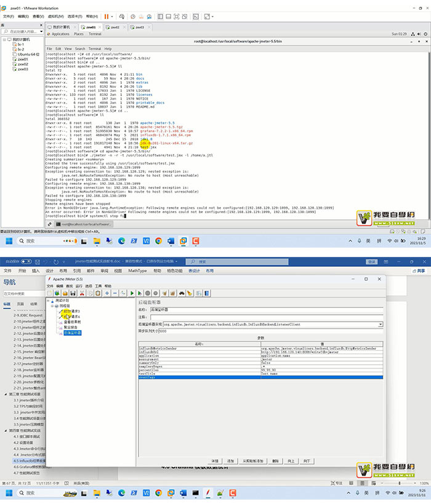Click the JMeter Paste clipboard icon
Viewport: 431px width, 504px height.
[98, 293]
